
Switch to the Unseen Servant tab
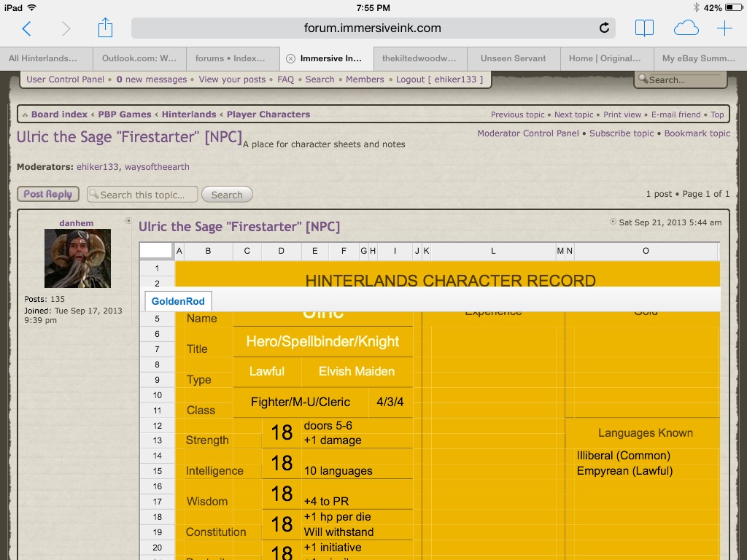(514, 59)
